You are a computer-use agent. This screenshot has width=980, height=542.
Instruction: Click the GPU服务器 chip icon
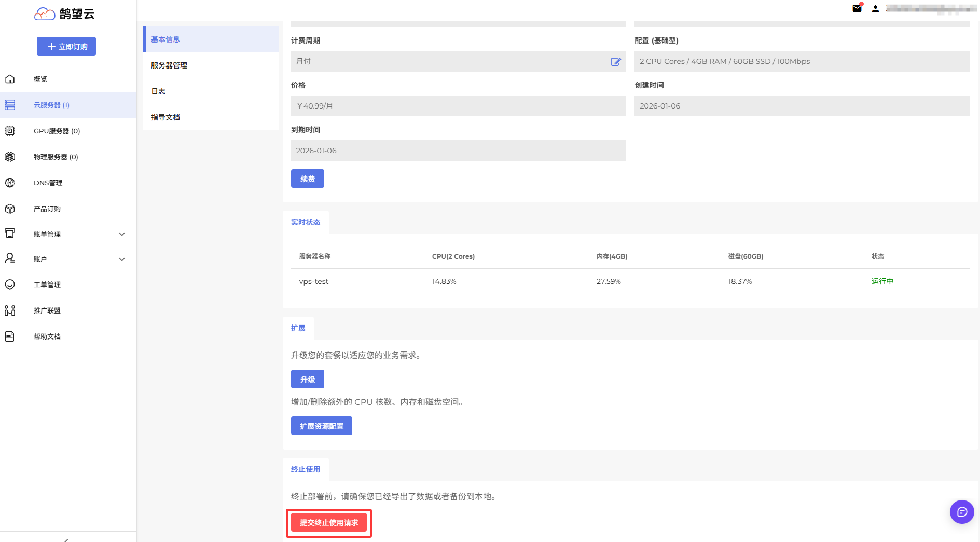[10, 131]
